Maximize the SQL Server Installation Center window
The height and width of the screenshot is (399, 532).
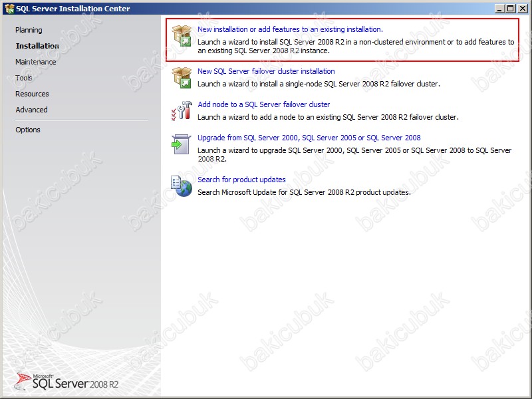pyautogui.click(x=511, y=9)
